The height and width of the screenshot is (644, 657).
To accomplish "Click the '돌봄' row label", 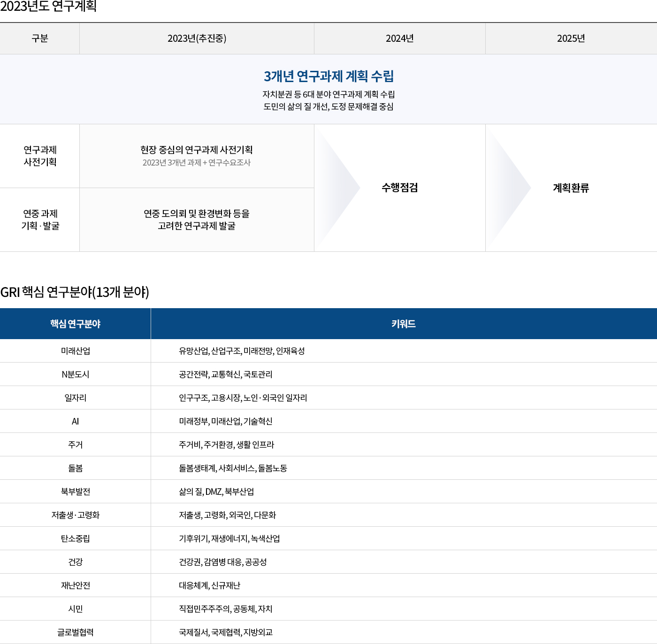I will tap(75, 468).
